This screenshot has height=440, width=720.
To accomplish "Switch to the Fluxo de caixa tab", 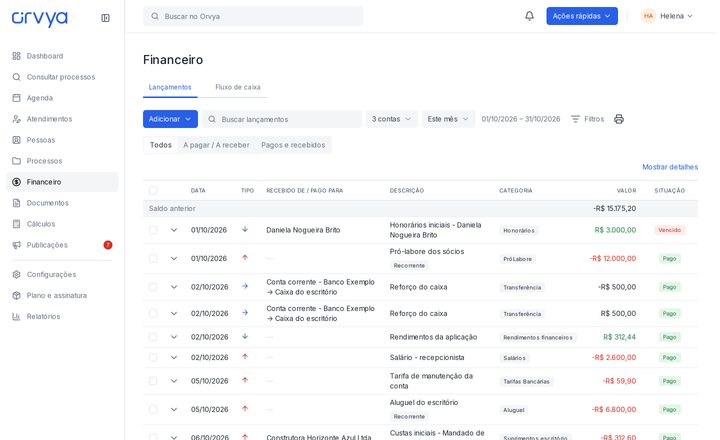I will (238, 87).
